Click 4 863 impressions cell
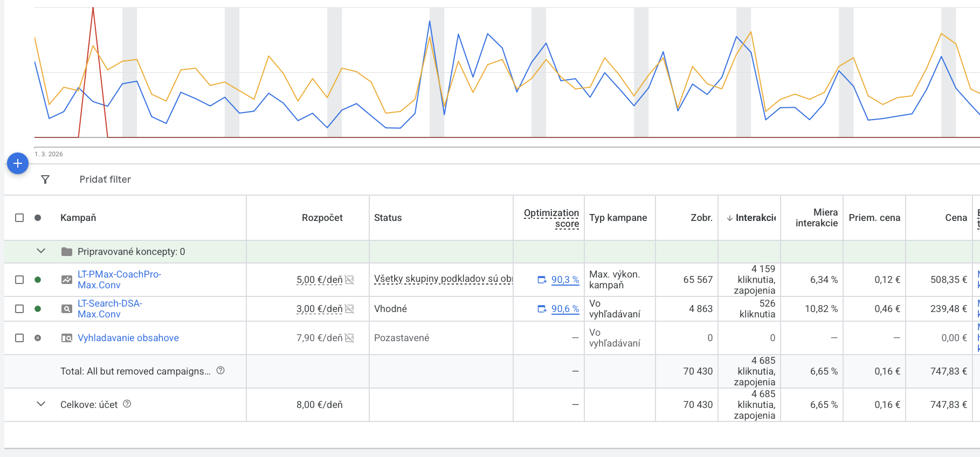This screenshot has height=457, width=980. [701, 309]
